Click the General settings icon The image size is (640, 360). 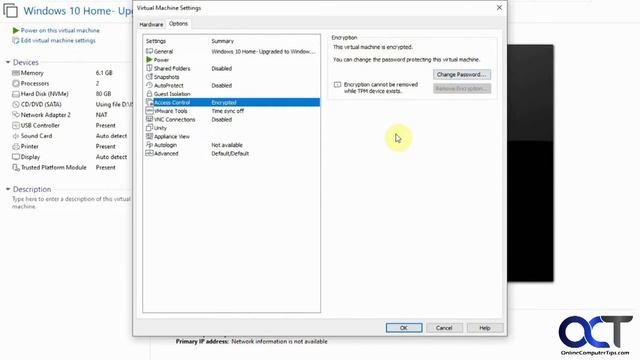point(149,51)
